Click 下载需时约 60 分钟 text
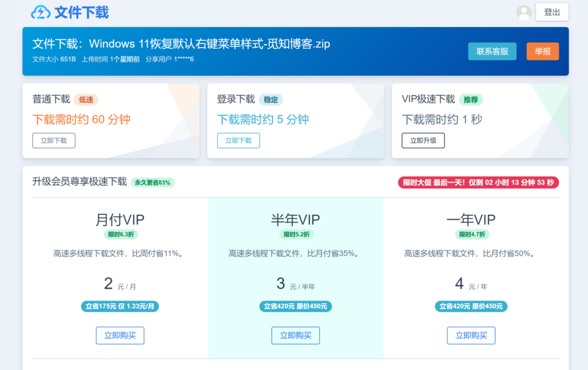The height and width of the screenshot is (370, 588). 82,120
